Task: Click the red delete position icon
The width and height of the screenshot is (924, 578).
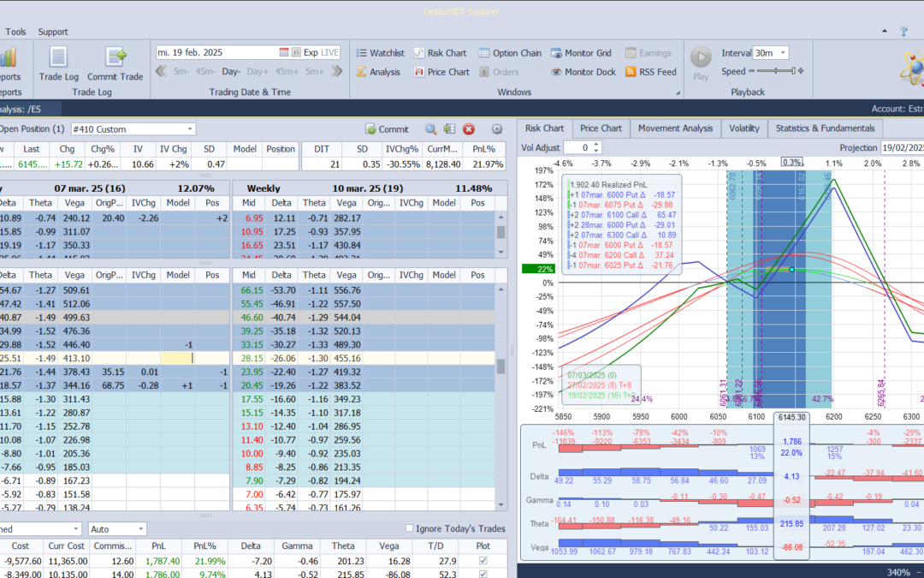Action: pyautogui.click(x=469, y=129)
